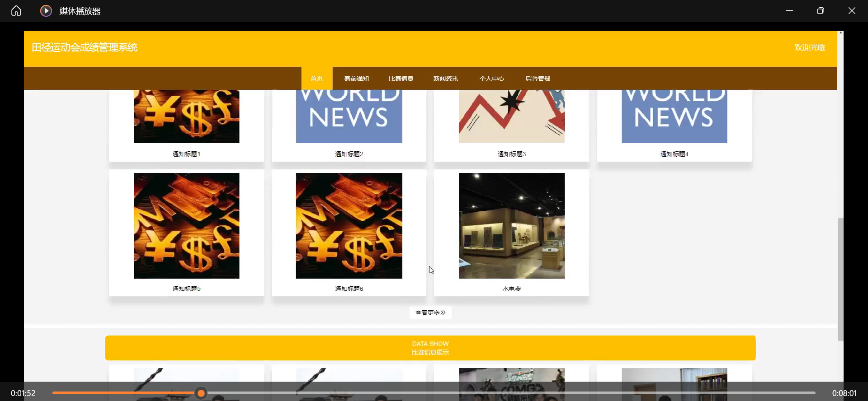Click the 查看更多 button

coord(430,312)
